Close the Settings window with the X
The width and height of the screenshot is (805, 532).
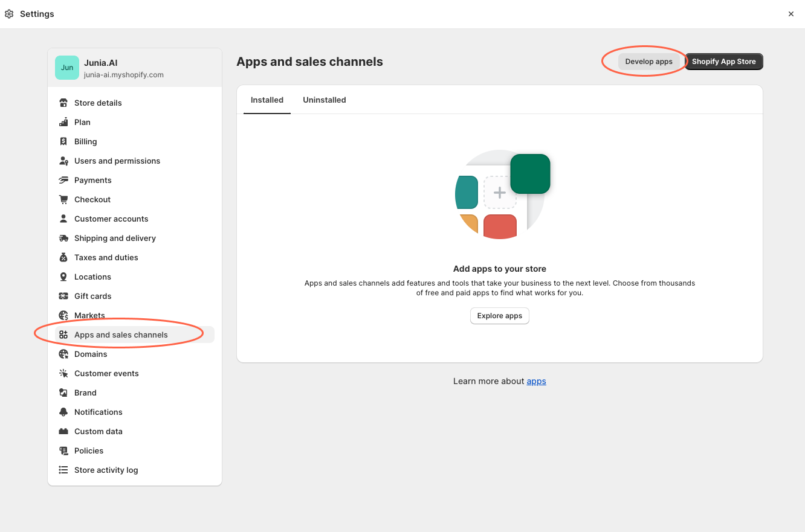coord(790,13)
